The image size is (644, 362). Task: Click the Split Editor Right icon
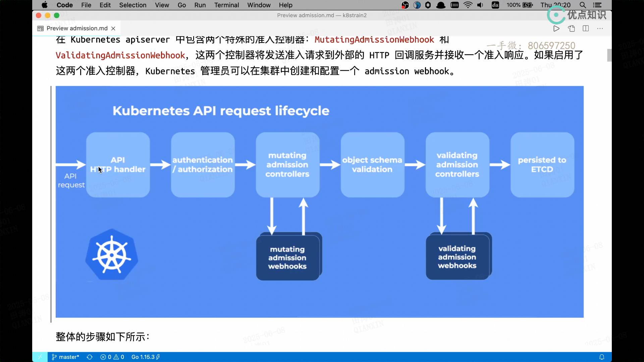586,28
